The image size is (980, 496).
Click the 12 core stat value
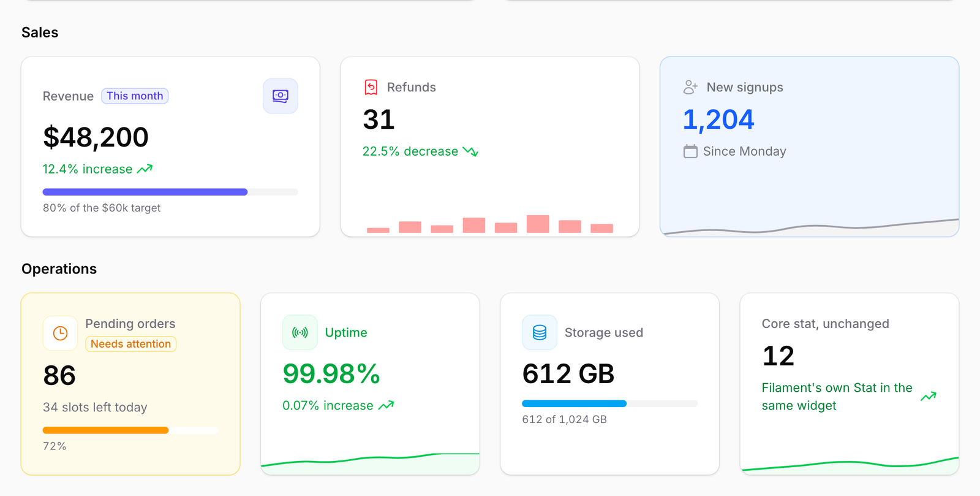[x=778, y=356]
